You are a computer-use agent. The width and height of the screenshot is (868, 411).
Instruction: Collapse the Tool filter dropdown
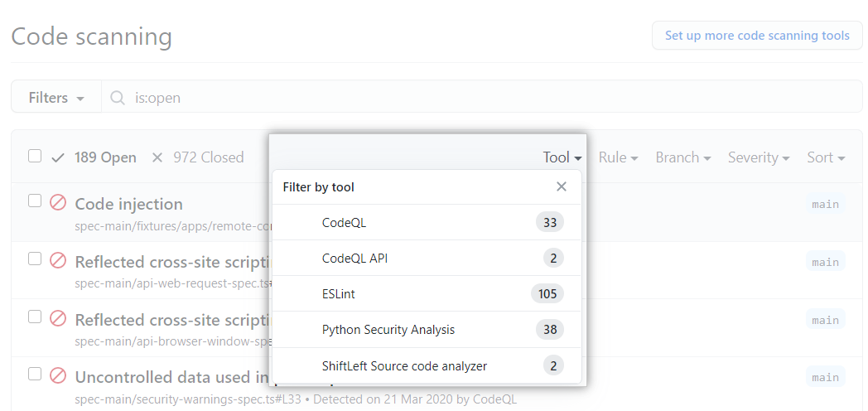click(x=562, y=157)
